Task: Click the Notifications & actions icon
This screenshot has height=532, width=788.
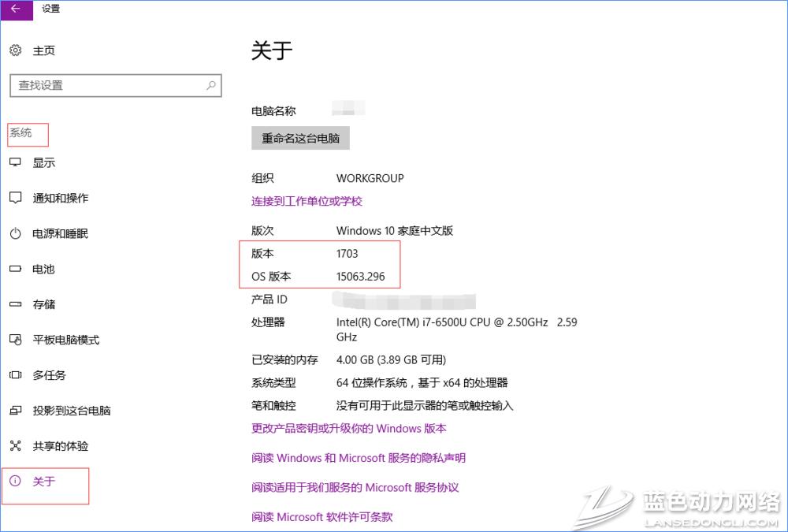Action: click(x=15, y=198)
